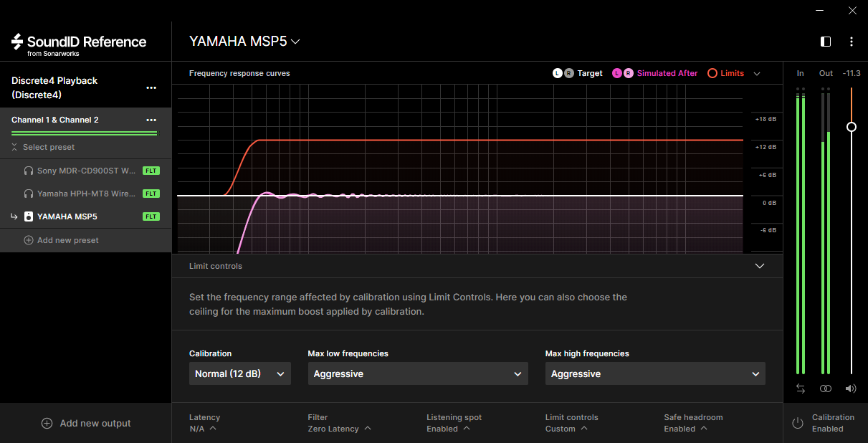Open the Max low frequencies dropdown
This screenshot has height=443, width=868.
tap(418, 373)
